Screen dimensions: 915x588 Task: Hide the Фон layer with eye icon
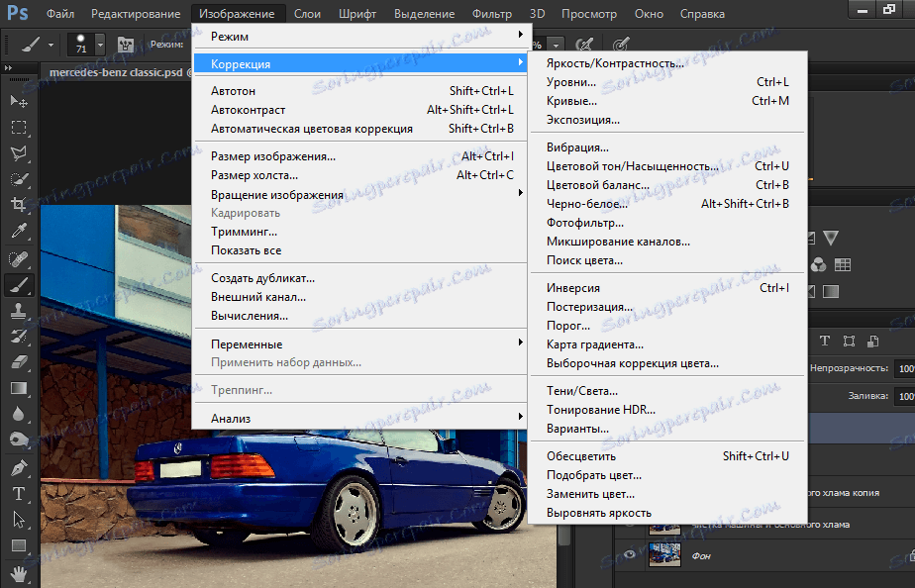(x=629, y=556)
